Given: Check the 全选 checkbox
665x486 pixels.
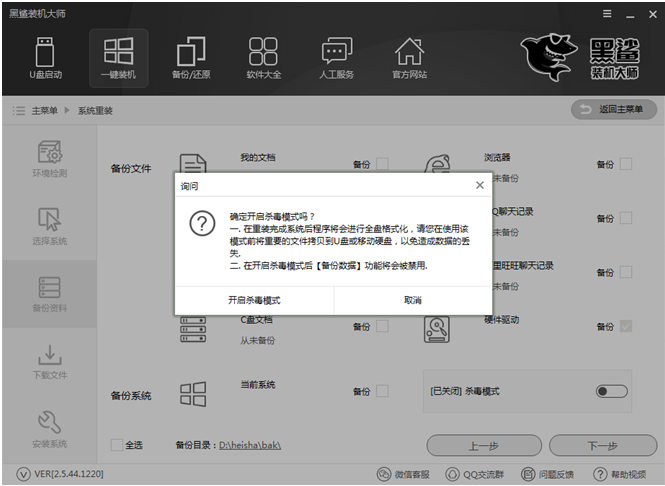Looking at the screenshot, I should pyautogui.click(x=117, y=444).
